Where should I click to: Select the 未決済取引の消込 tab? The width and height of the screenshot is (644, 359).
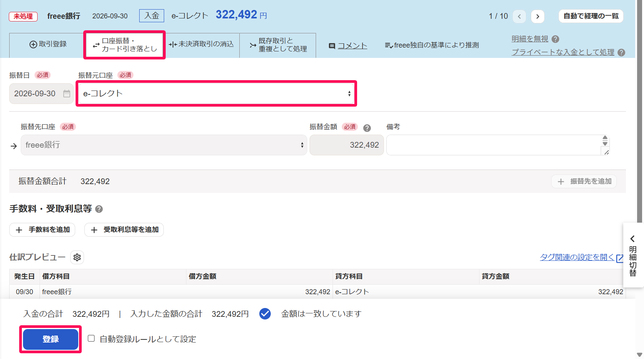[x=201, y=44]
